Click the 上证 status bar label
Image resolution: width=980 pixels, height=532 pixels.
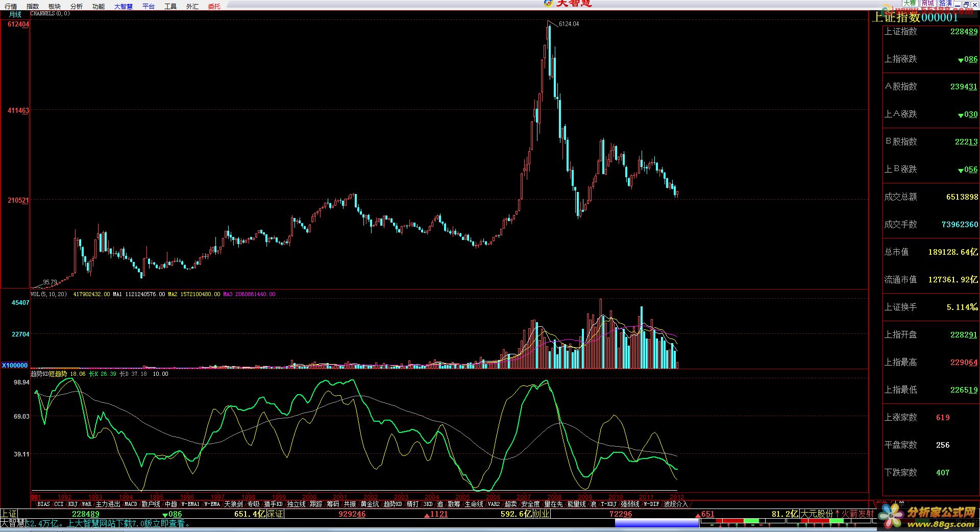click(x=9, y=514)
